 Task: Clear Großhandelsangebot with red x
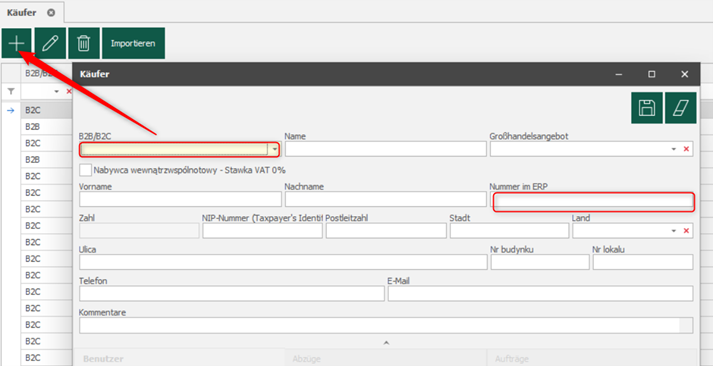(686, 149)
